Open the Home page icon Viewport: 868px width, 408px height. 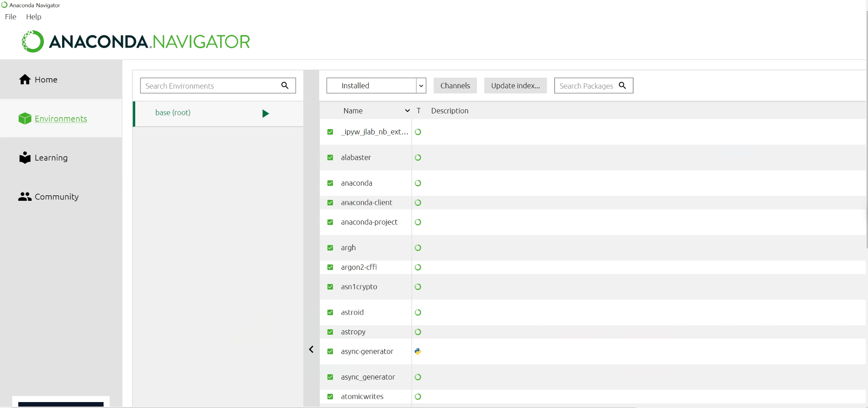point(25,80)
